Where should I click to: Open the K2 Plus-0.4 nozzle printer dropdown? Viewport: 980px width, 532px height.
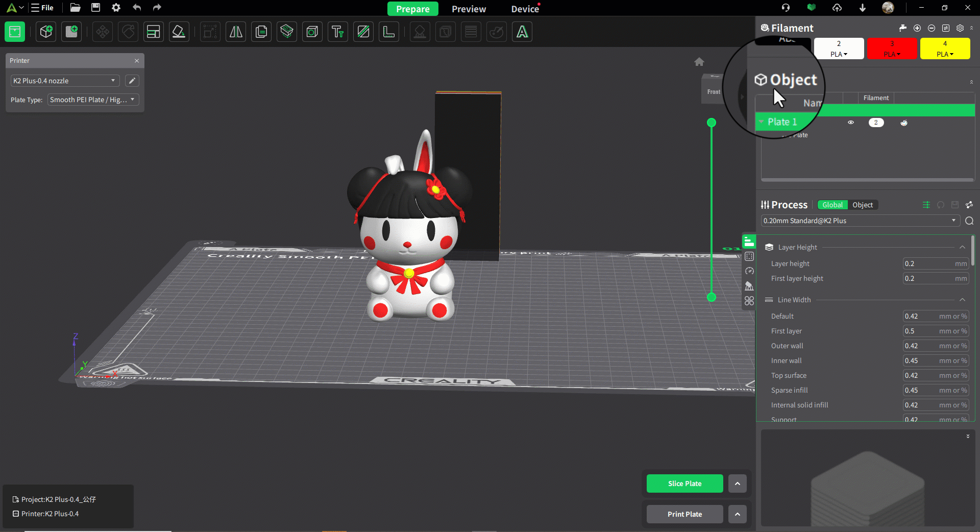click(x=65, y=81)
